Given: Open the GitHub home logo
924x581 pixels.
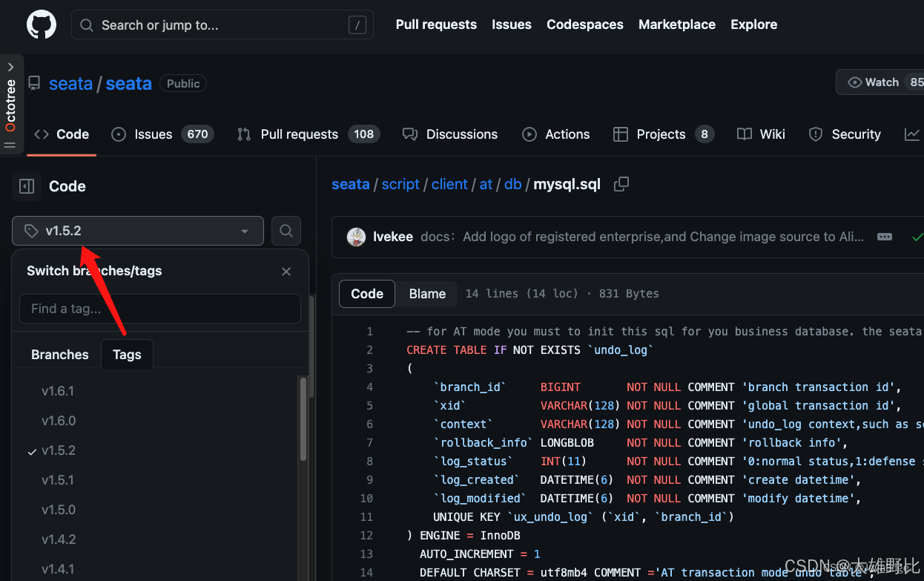Looking at the screenshot, I should tap(42, 24).
